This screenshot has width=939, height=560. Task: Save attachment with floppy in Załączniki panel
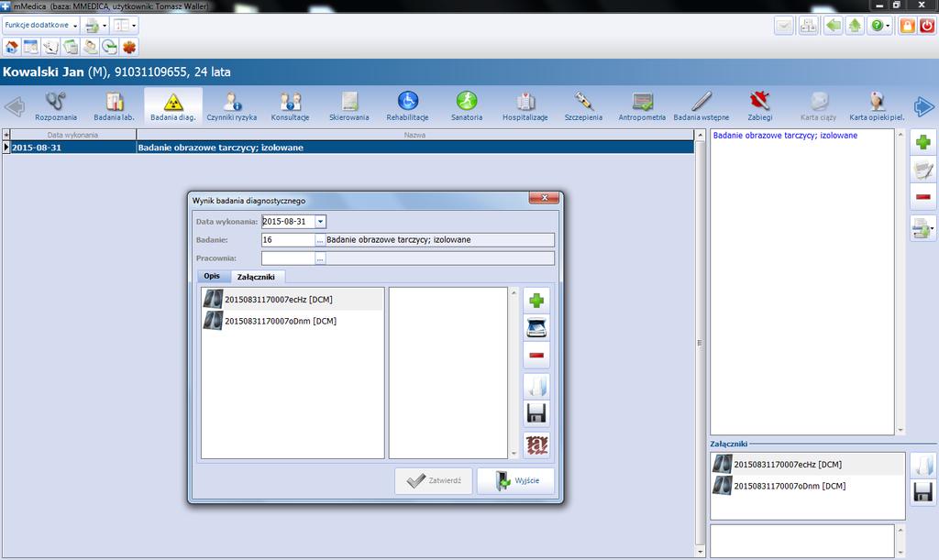[x=922, y=492]
